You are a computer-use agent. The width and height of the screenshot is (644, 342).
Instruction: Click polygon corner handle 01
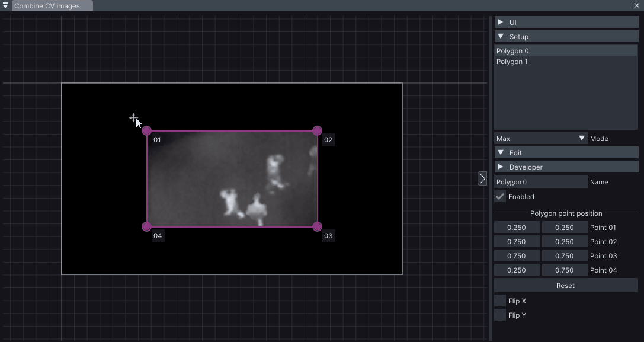147,130
